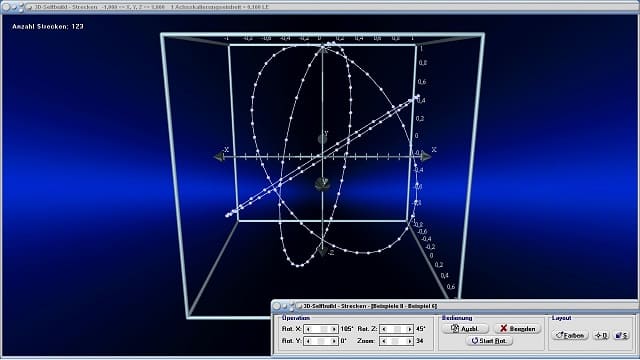The width and height of the screenshot is (640, 360).
Task: Decrease Zoom with left arrow
Action: 384,341
